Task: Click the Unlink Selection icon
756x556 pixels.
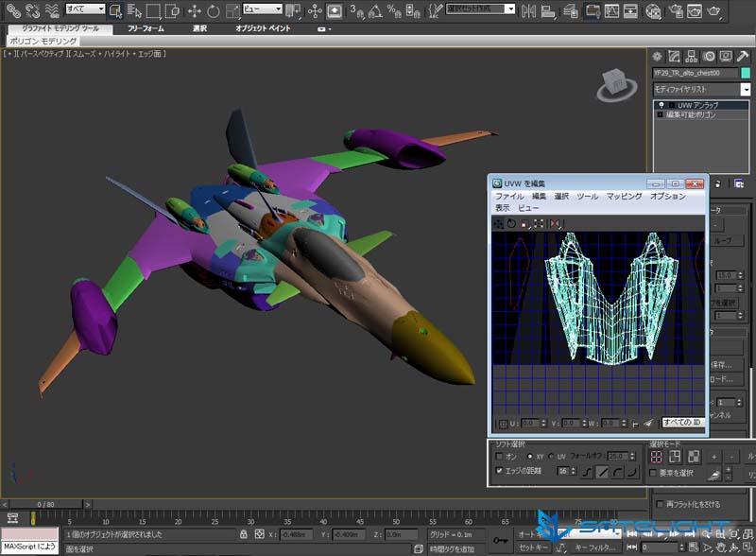Action: (32, 10)
